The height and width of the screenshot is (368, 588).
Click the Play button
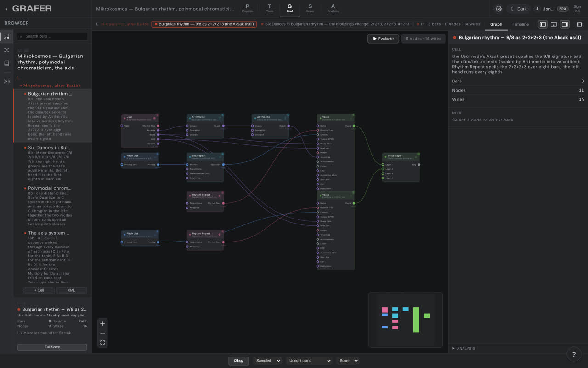point(238,361)
